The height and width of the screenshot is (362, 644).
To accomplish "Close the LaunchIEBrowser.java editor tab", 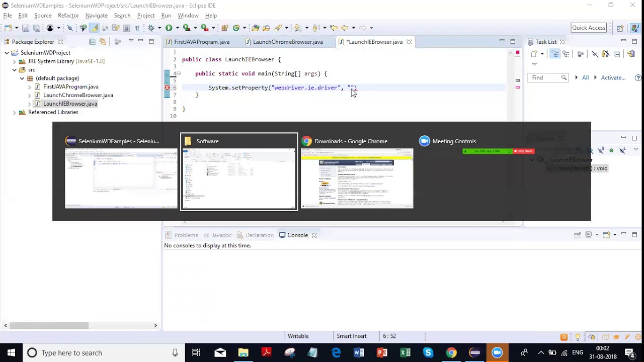I will 409,42.
